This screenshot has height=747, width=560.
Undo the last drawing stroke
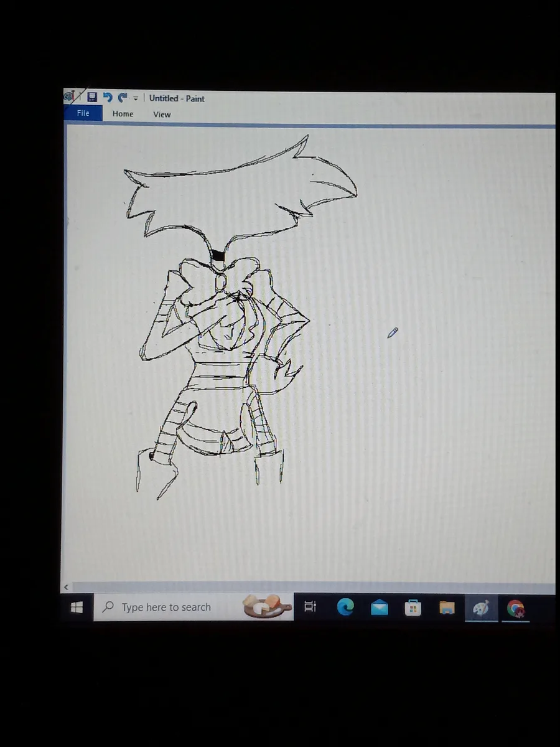pyautogui.click(x=108, y=97)
